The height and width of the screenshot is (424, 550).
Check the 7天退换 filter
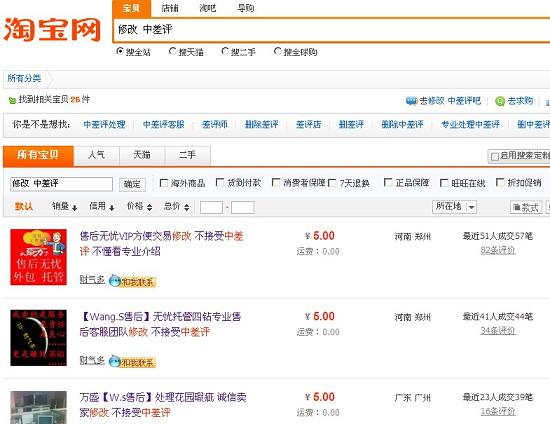332,183
